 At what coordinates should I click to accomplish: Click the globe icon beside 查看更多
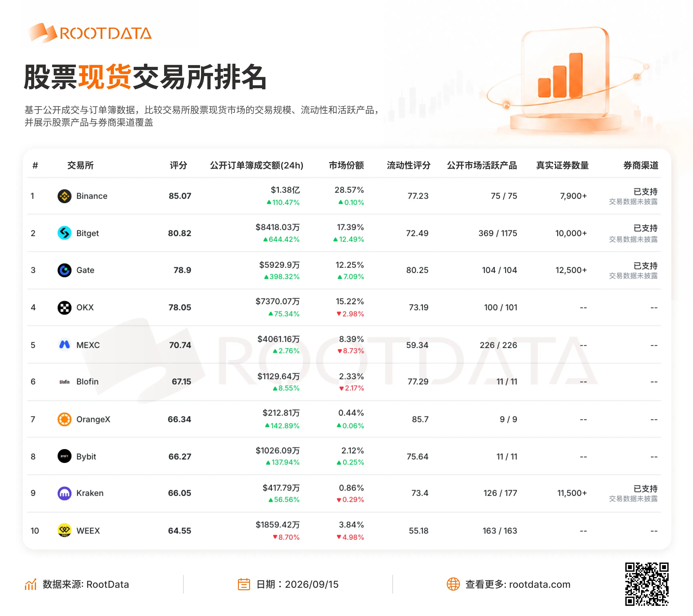tap(453, 584)
